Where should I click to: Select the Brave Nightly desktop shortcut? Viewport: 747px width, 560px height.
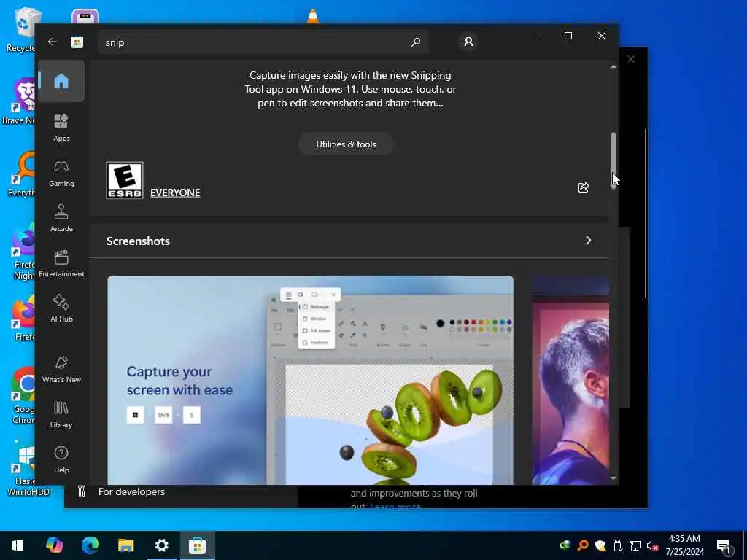(x=19, y=101)
